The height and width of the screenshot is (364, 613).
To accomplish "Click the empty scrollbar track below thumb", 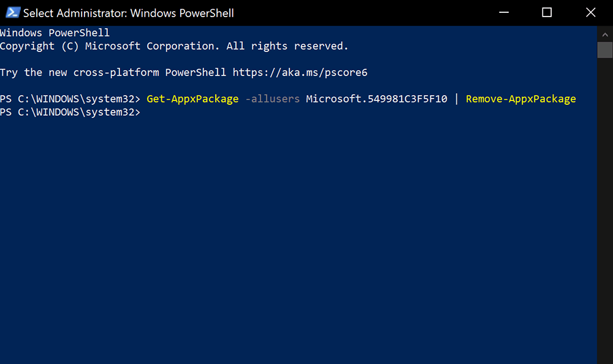I will 605,211.
